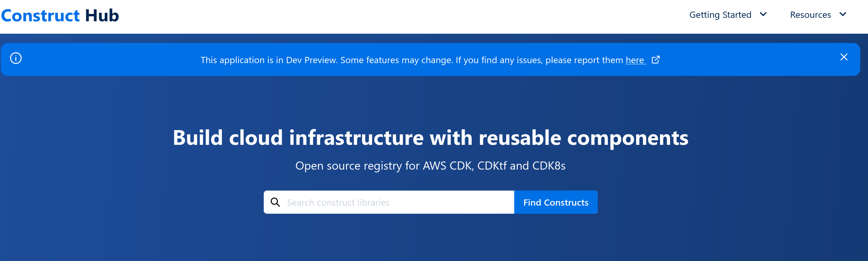Dismiss the Dev Preview notification banner

coord(844,57)
